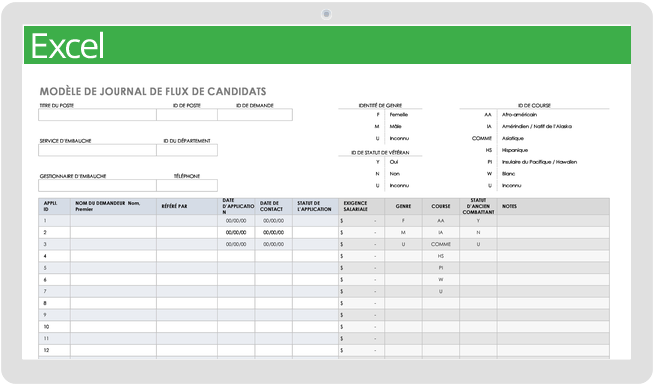The width and height of the screenshot is (654, 385).
Task: Click the 'Oui' veteran legend entry
Action: point(394,162)
